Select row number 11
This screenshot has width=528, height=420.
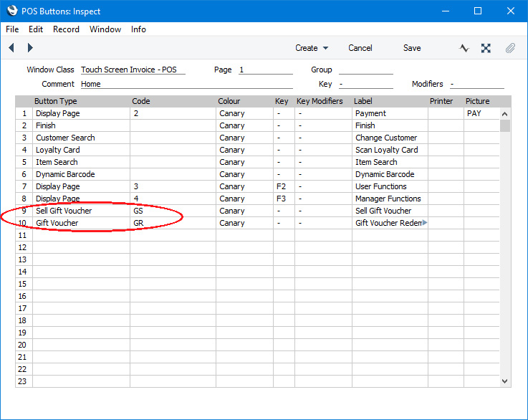coord(22,235)
